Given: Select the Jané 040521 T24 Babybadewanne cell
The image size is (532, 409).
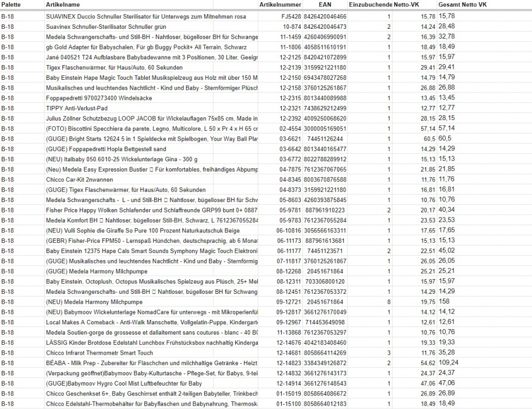Looking at the screenshot, I should (x=151, y=57).
